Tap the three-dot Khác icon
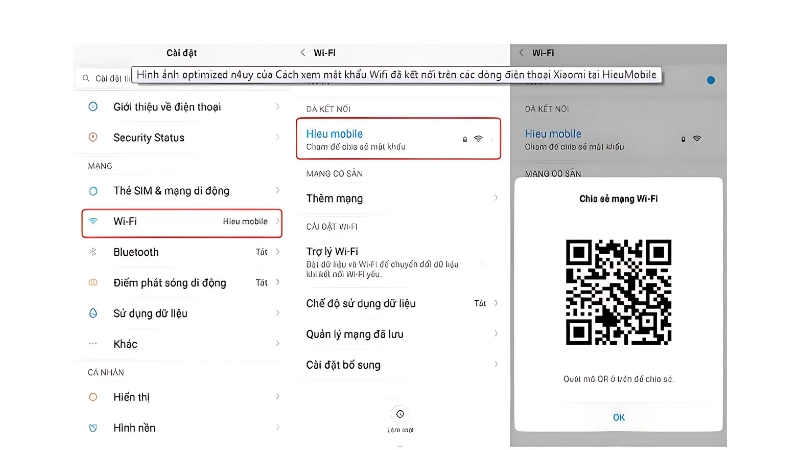800x450 pixels. click(93, 343)
